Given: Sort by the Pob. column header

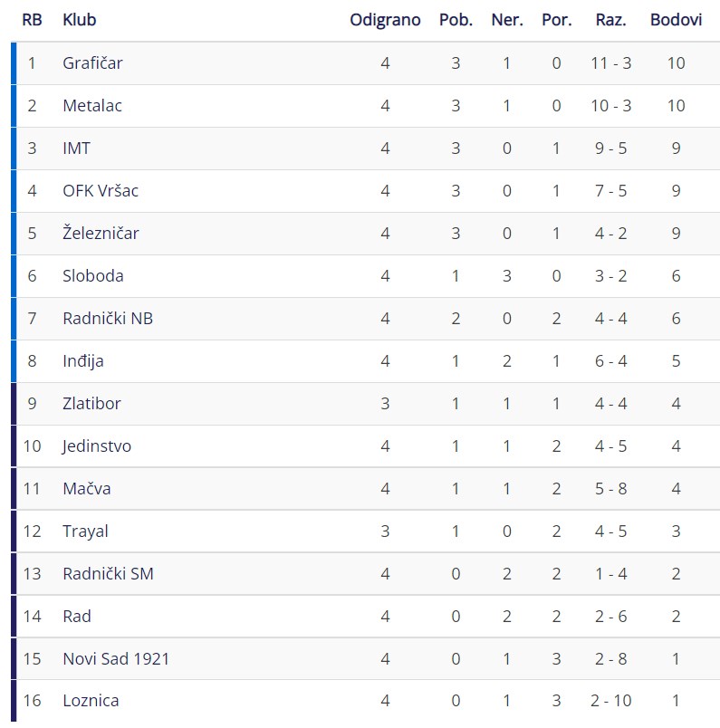Looking at the screenshot, I should point(456,20).
